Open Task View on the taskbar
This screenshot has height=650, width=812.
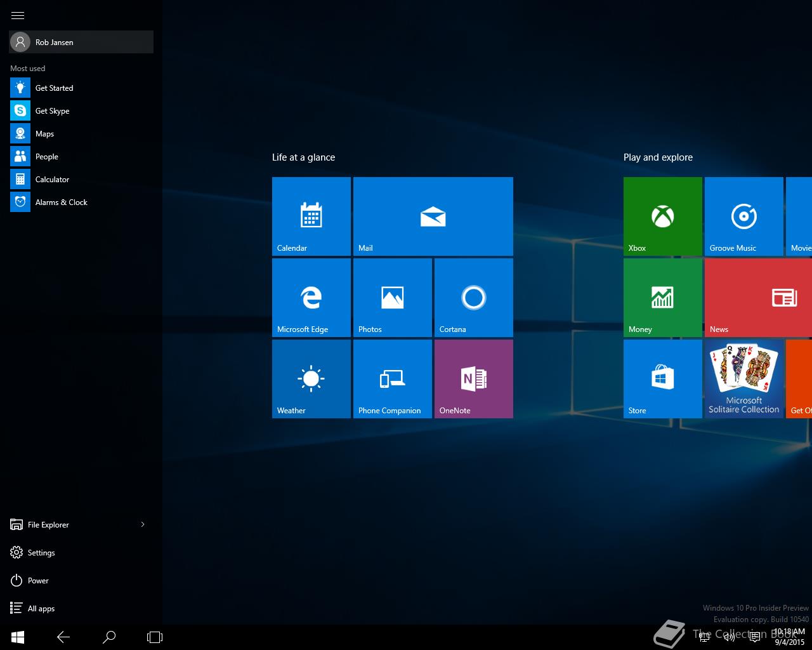coord(155,637)
